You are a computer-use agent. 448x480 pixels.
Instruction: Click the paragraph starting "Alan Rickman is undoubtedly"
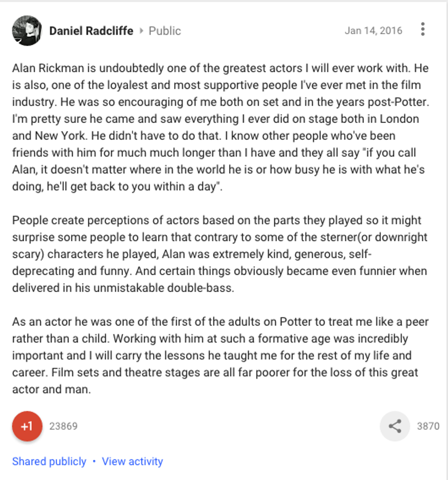(x=219, y=128)
